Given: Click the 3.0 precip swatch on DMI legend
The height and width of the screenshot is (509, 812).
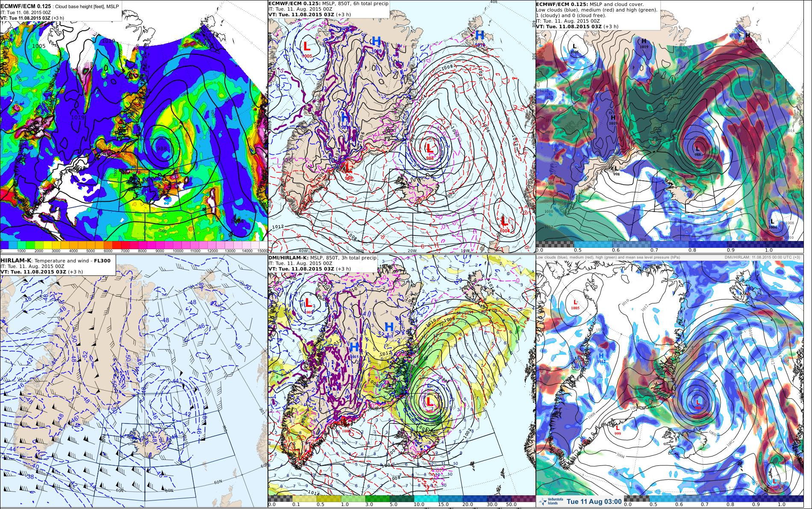Looking at the screenshot, I should (377, 498).
